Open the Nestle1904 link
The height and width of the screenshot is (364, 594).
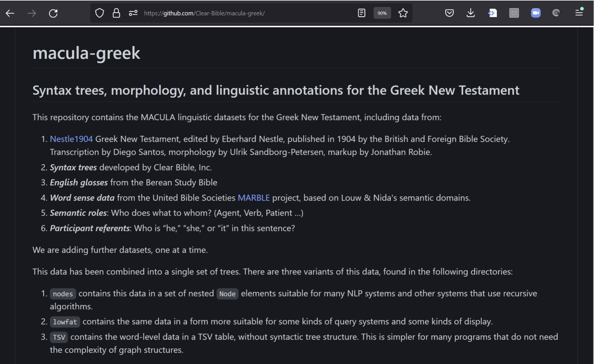coord(71,138)
